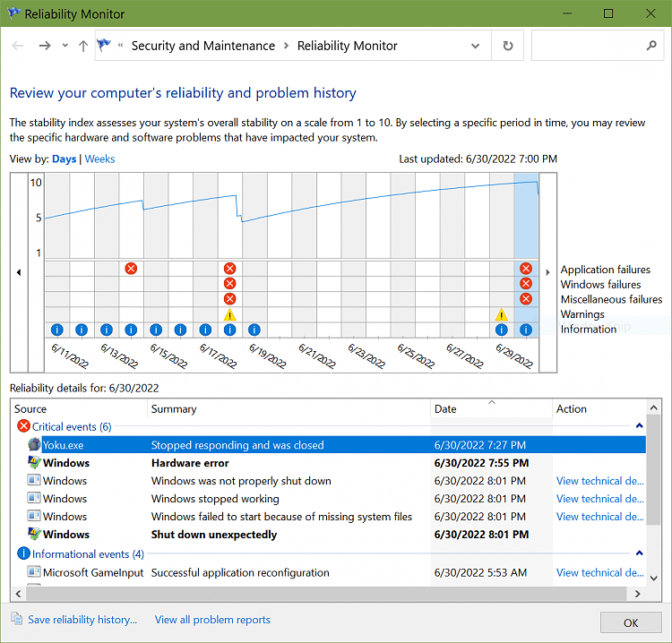Select information icon for 6/11/2022
Viewport: 672px width, 643px height.
pyautogui.click(x=57, y=330)
